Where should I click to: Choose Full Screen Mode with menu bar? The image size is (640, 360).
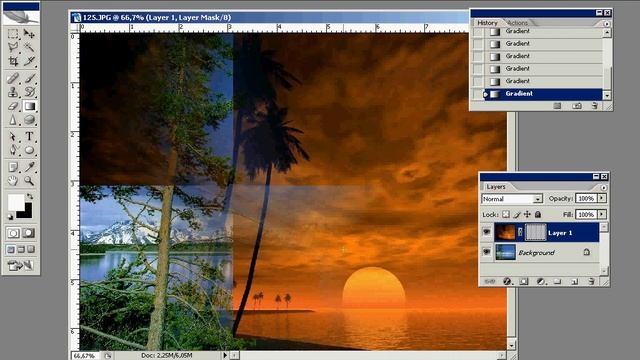click(21, 249)
